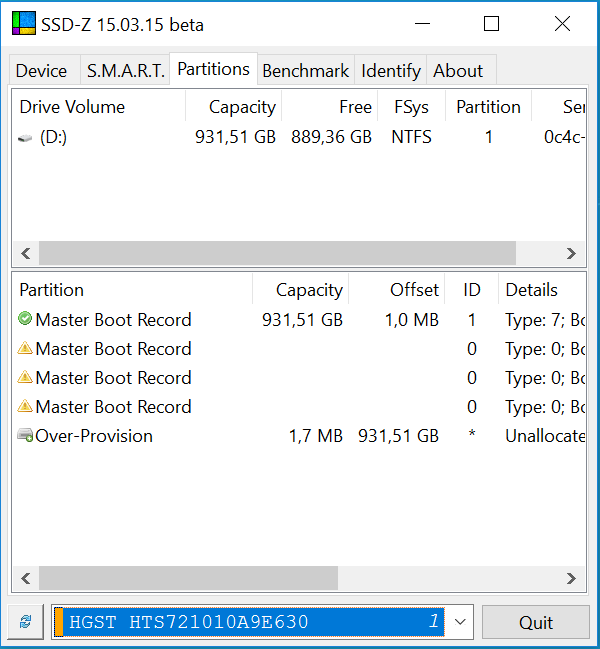Click the Offset column header

tap(397, 290)
